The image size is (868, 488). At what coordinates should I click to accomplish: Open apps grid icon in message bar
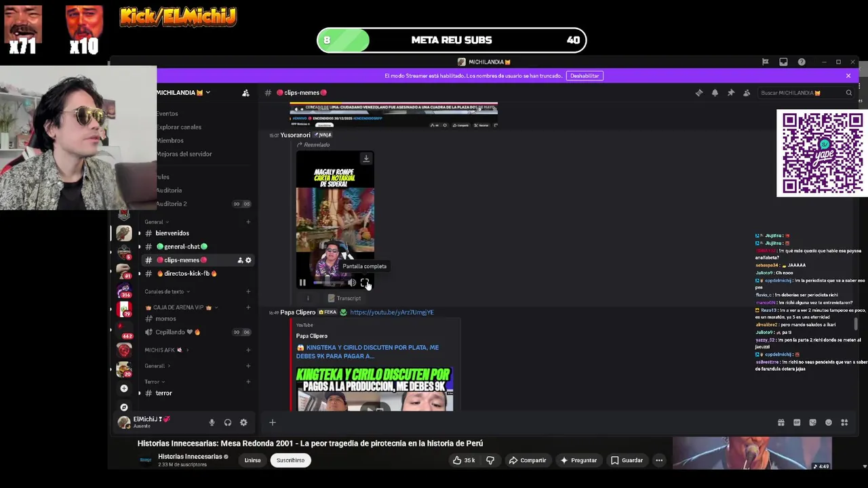(x=844, y=422)
